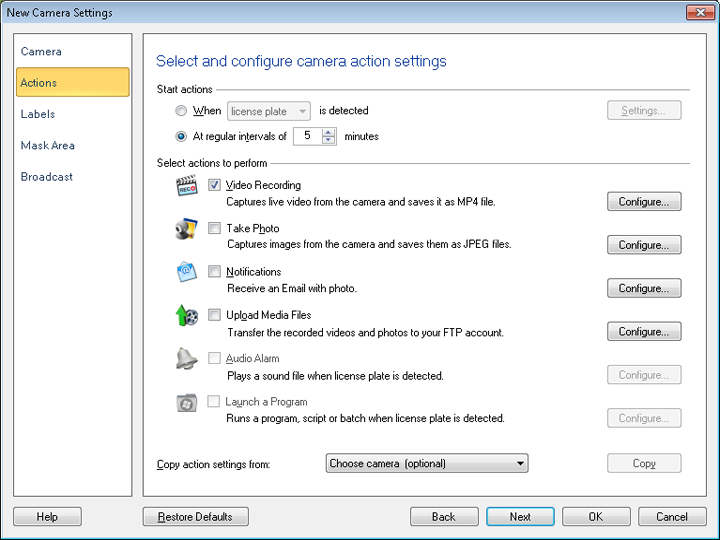Click the Restore Defaults button
The width and height of the screenshot is (720, 540).
(196, 517)
